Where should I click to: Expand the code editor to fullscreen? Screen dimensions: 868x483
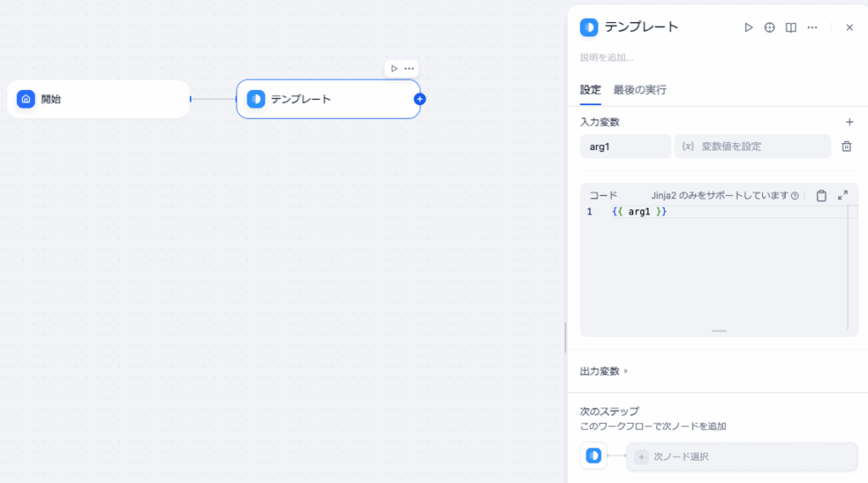coord(843,196)
